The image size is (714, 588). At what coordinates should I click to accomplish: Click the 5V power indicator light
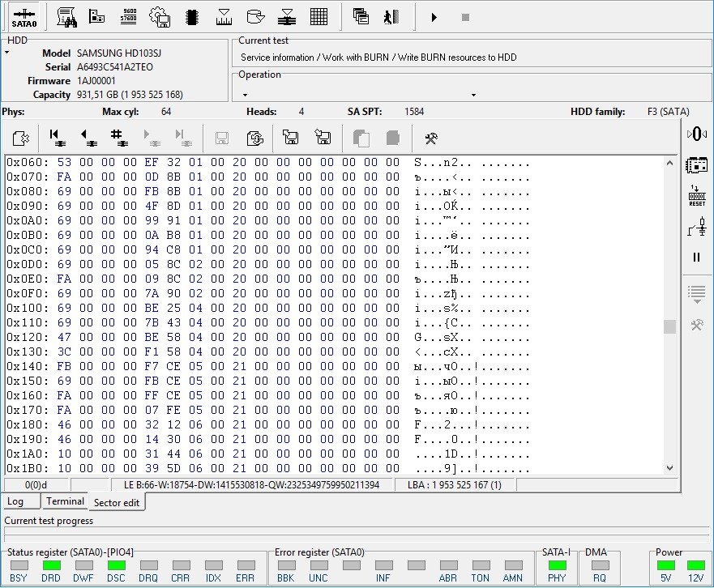[x=666, y=565]
